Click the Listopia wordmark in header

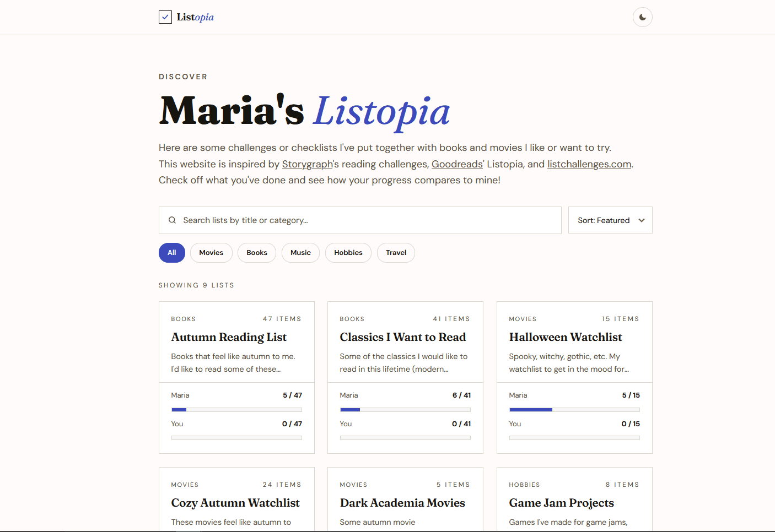tap(195, 17)
